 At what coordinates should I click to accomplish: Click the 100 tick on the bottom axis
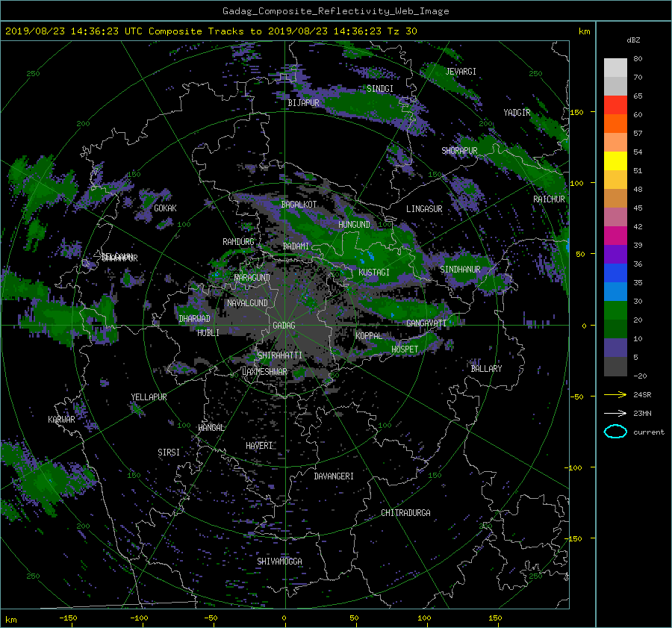424,618
